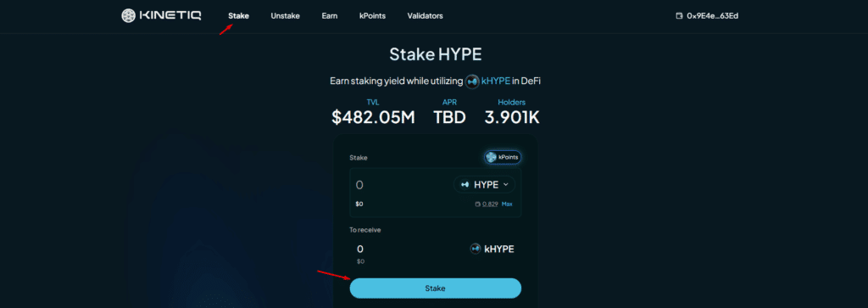Expand the HYPE selector chevron
The image size is (868, 308).
click(505, 184)
